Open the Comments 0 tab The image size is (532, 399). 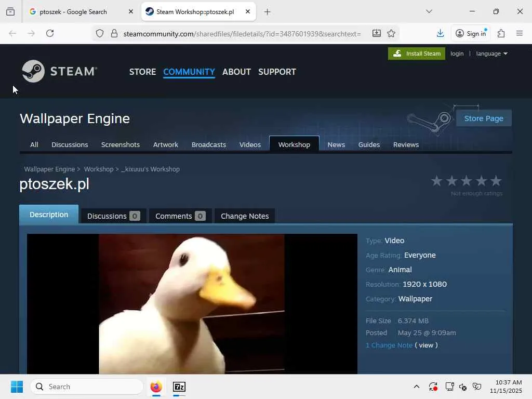180,216
